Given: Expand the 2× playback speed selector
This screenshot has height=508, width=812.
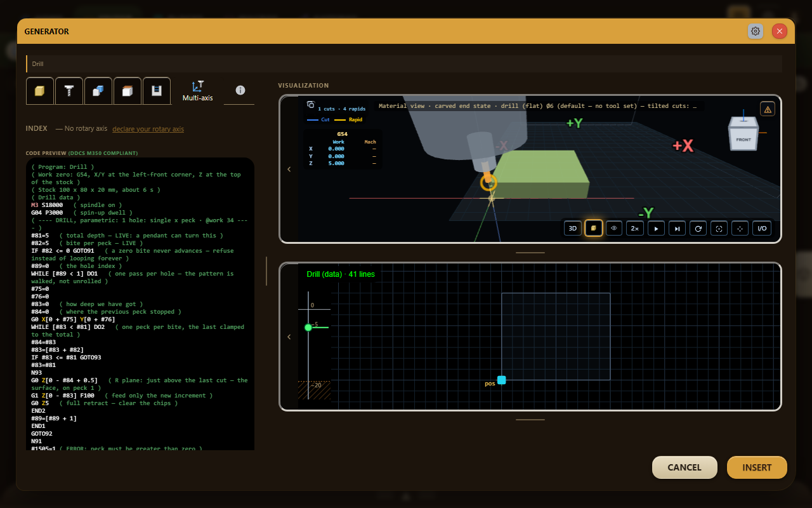Looking at the screenshot, I should (635, 228).
